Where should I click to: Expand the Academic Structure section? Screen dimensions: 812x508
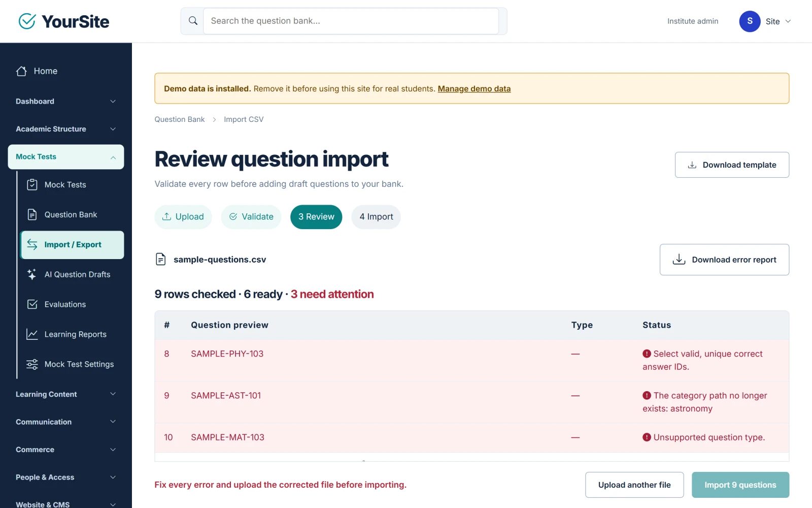click(x=66, y=129)
